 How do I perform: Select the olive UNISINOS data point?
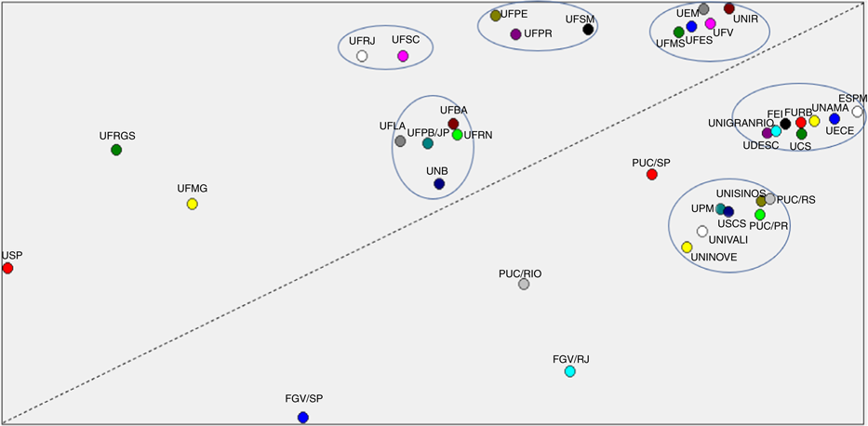tap(762, 202)
